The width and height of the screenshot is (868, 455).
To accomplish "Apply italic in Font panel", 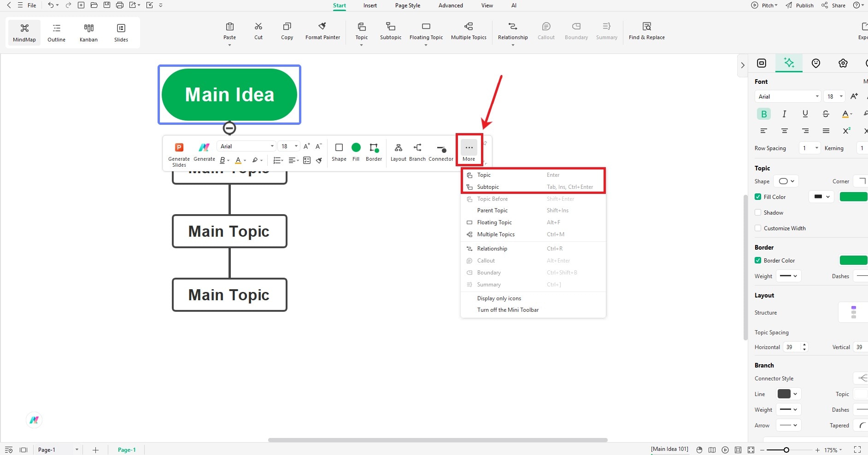I will pyautogui.click(x=784, y=114).
